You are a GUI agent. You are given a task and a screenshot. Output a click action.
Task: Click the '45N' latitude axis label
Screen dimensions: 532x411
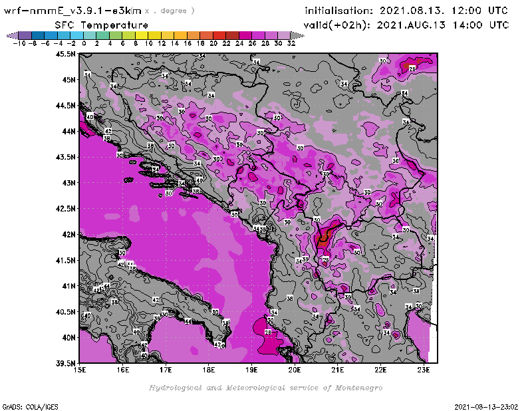pos(68,80)
